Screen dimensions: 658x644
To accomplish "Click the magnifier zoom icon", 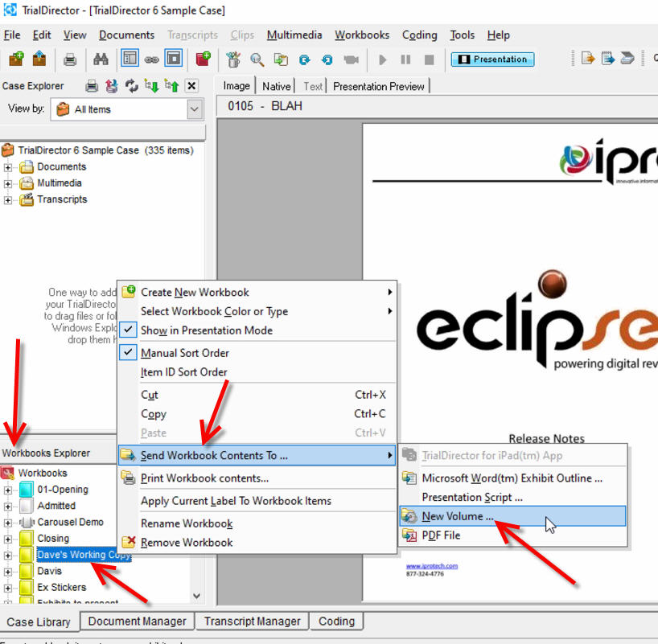I will pos(257,59).
